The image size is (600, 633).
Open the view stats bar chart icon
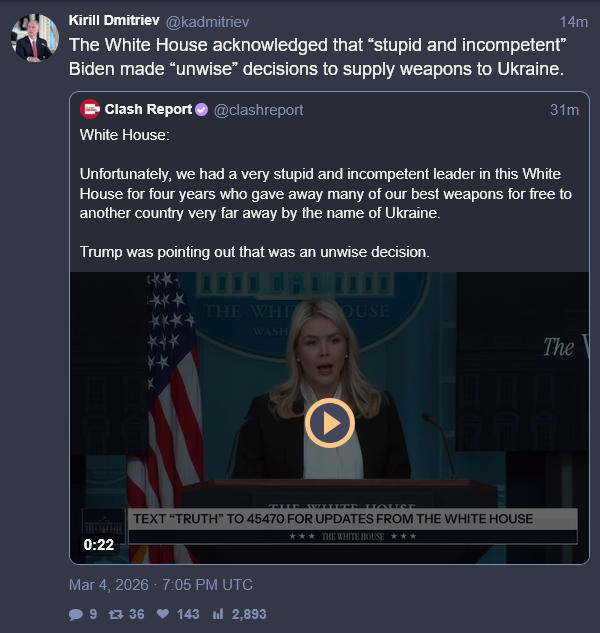coord(218,614)
